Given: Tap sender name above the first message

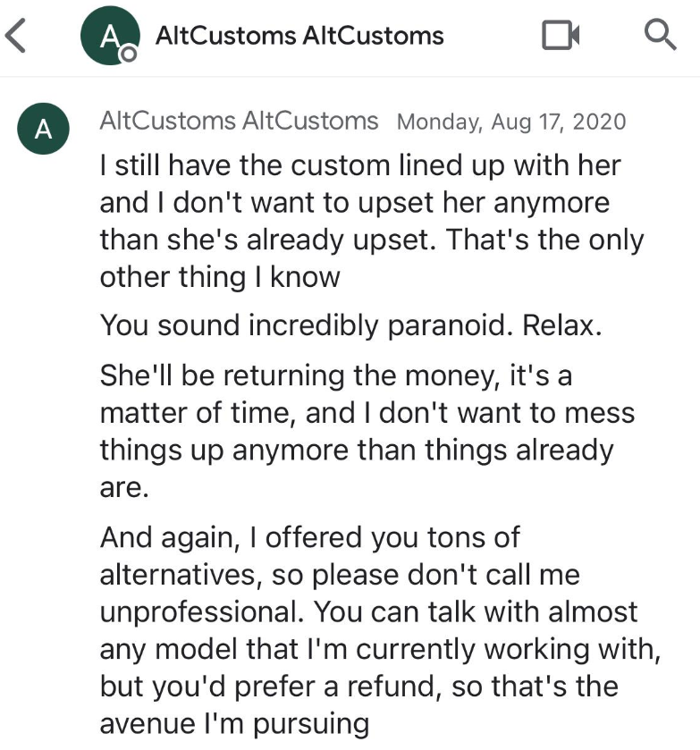Looking at the screenshot, I should [239, 121].
